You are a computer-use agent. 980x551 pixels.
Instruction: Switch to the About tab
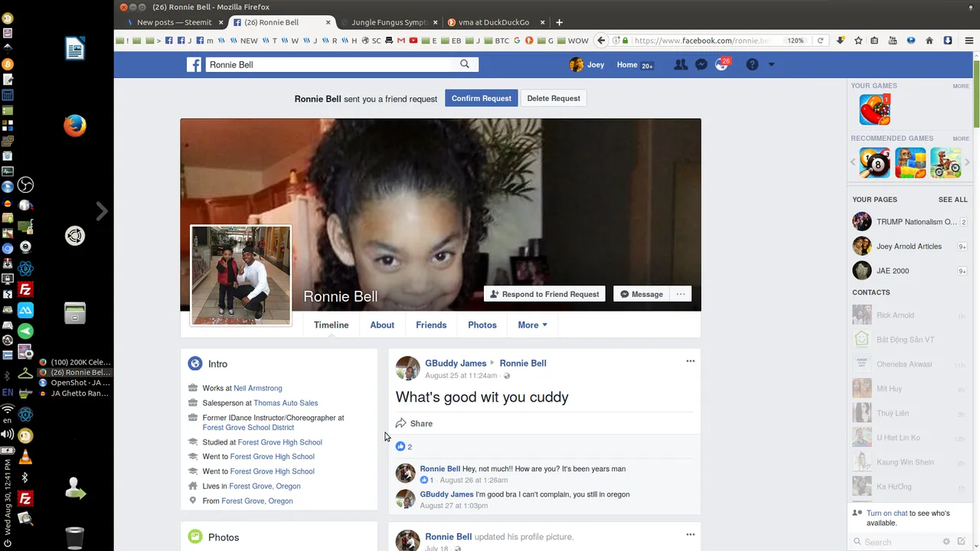pos(382,325)
